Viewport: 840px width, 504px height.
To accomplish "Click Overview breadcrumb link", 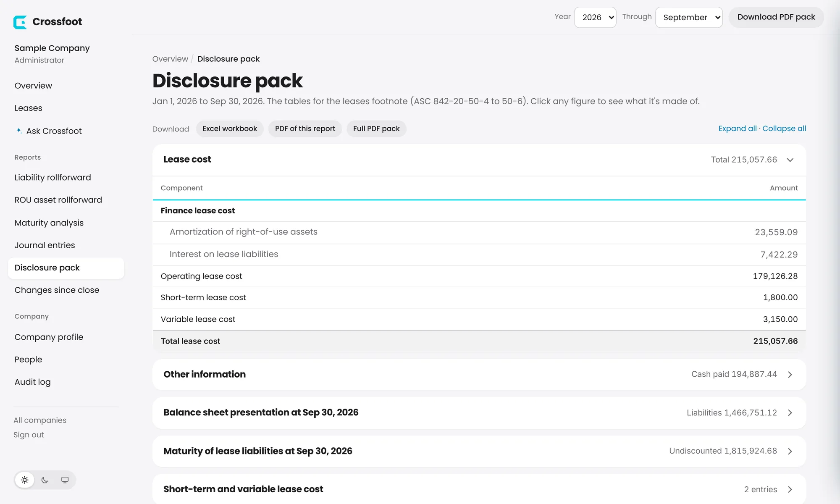I will point(170,59).
